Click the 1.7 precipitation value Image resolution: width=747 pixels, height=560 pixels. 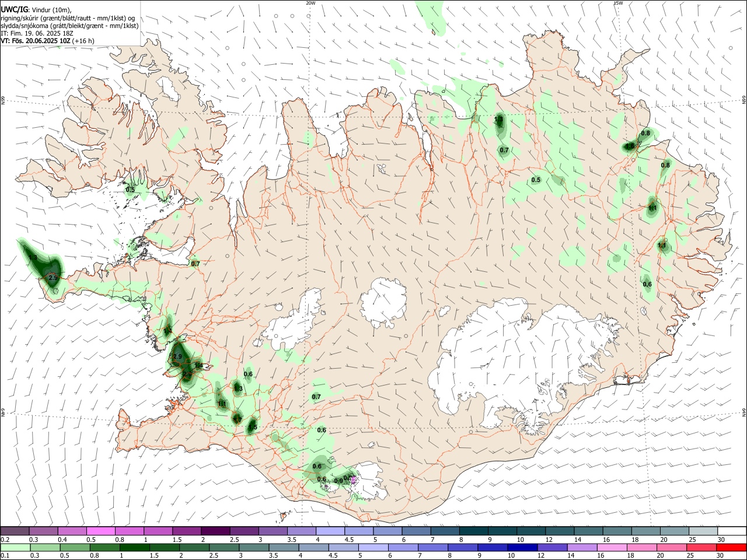[237, 419]
